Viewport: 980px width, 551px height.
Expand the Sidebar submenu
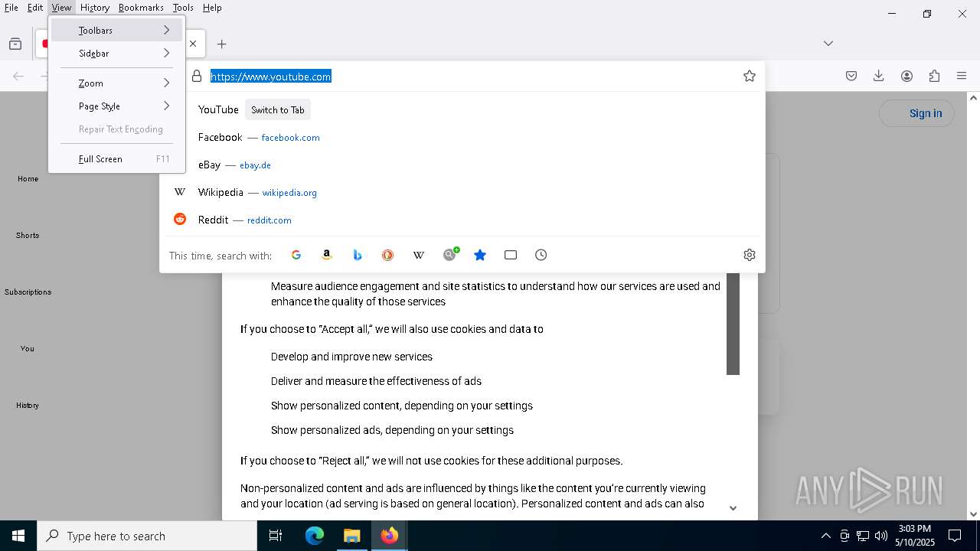tap(116, 53)
